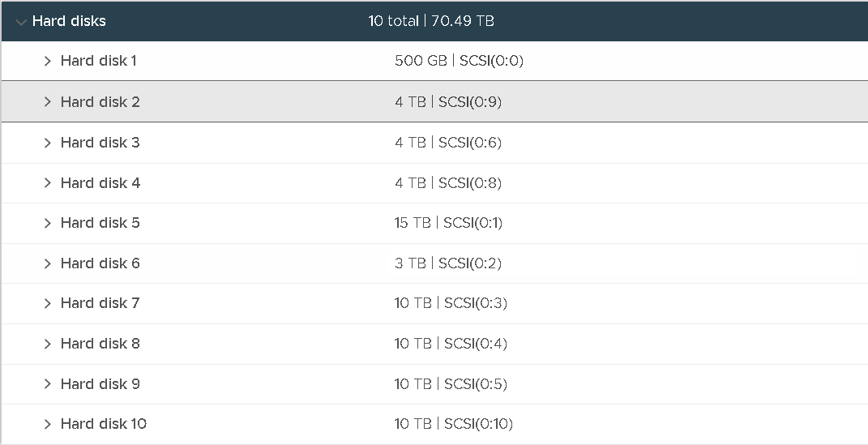Image resolution: width=868 pixels, height=445 pixels.
Task: Click the 500 GB SCSI(0:0) value
Action: [x=459, y=60]
